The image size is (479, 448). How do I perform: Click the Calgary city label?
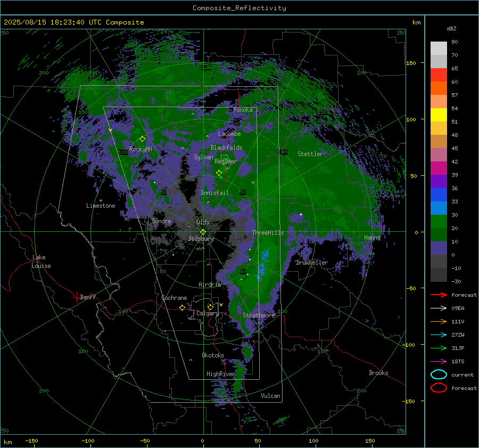pyautogui.click(x=208, y=313)
